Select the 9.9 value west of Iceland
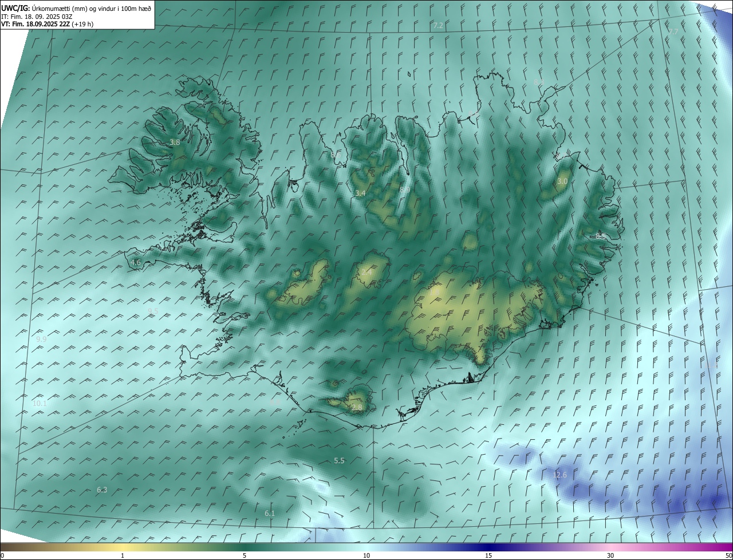Screen dimensions: 733x560 tap(41, 340)
